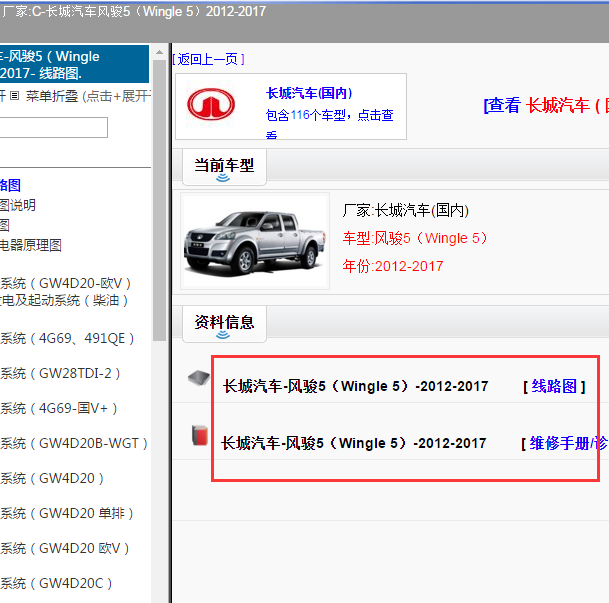
Task: Open 系统（GW4D20-欧V） sidebar item
Action: [65, 283]
